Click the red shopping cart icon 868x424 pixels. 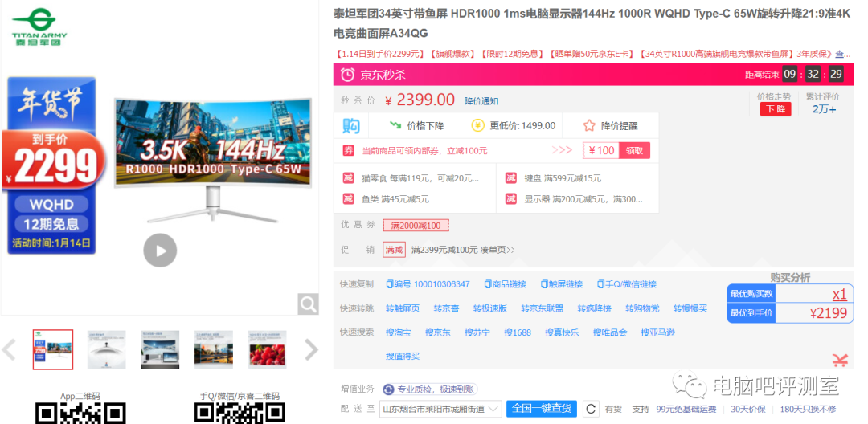point(840,361)
